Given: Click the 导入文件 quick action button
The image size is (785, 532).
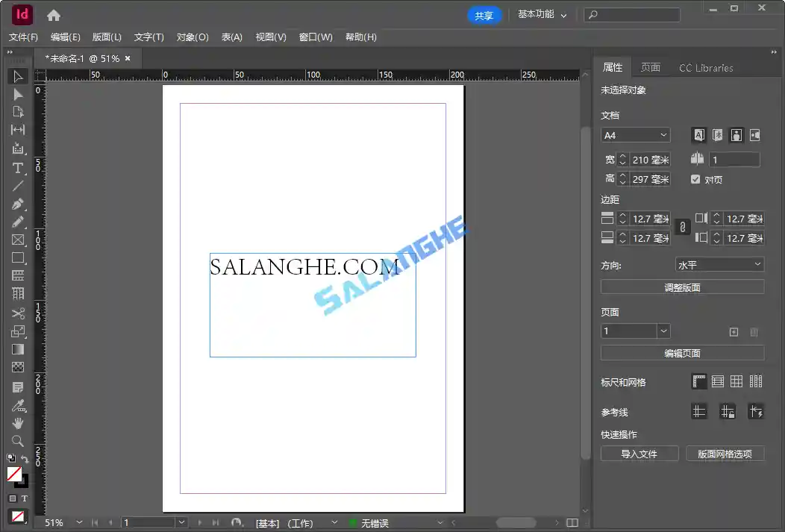Looking at the screenshot, I should point(639,453).
